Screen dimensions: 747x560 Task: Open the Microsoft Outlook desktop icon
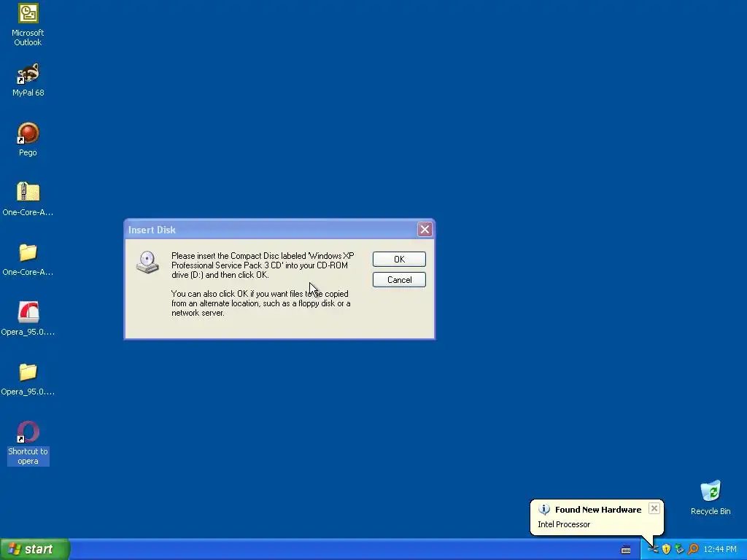coord(28,13)
